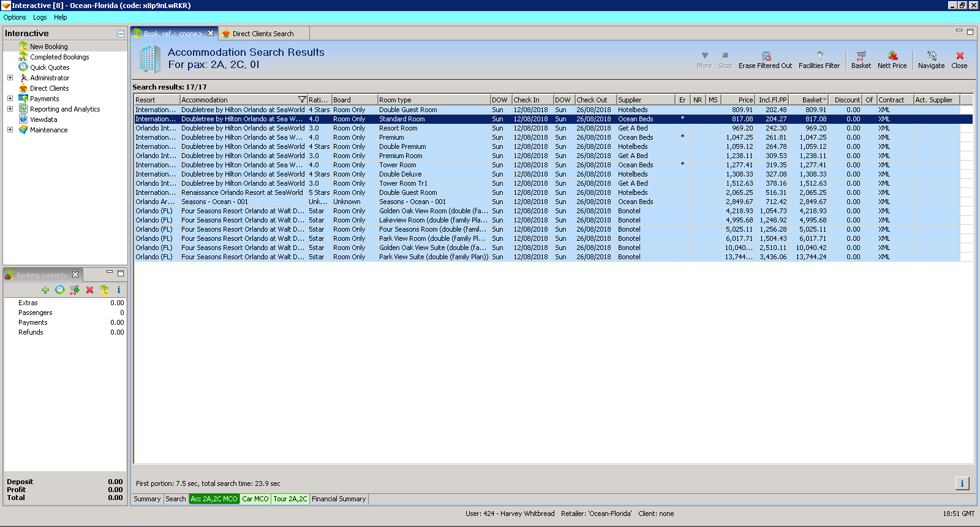Click the Extras row in Booking contents

coord(66,303)
